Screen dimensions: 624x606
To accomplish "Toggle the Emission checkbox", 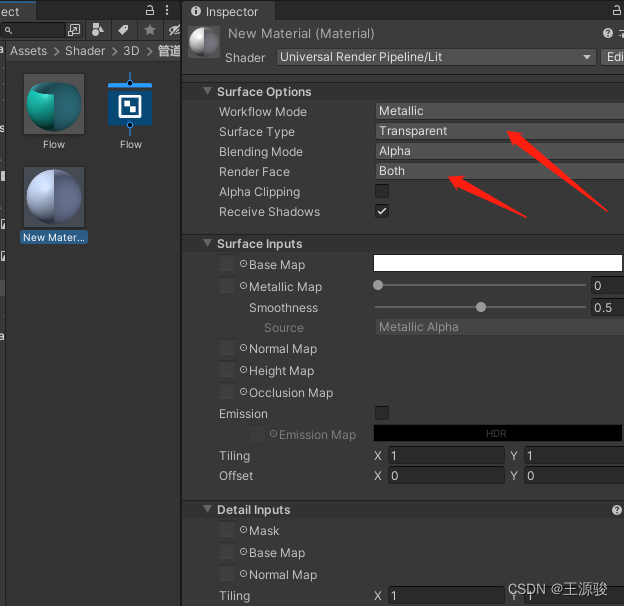I will (x=382, y=413).
